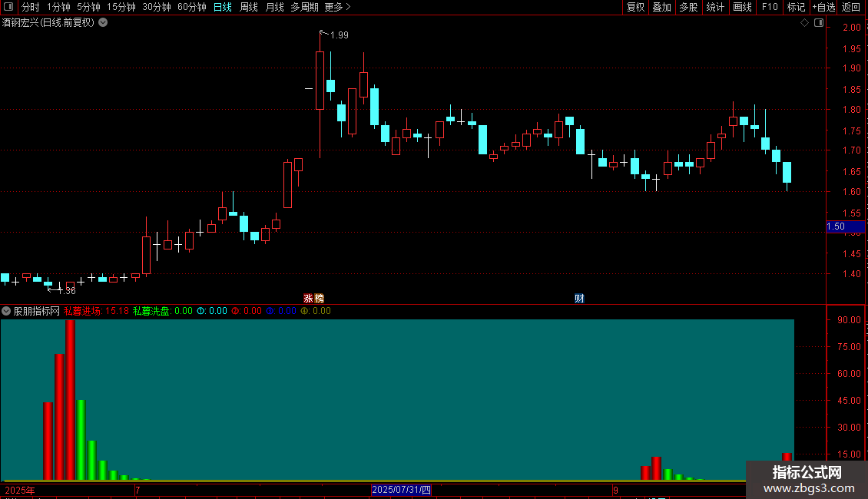Click the tallest red indicator bar
This screenshot has height=499, width=868.
pyautogui.click(x=71, y=399)
